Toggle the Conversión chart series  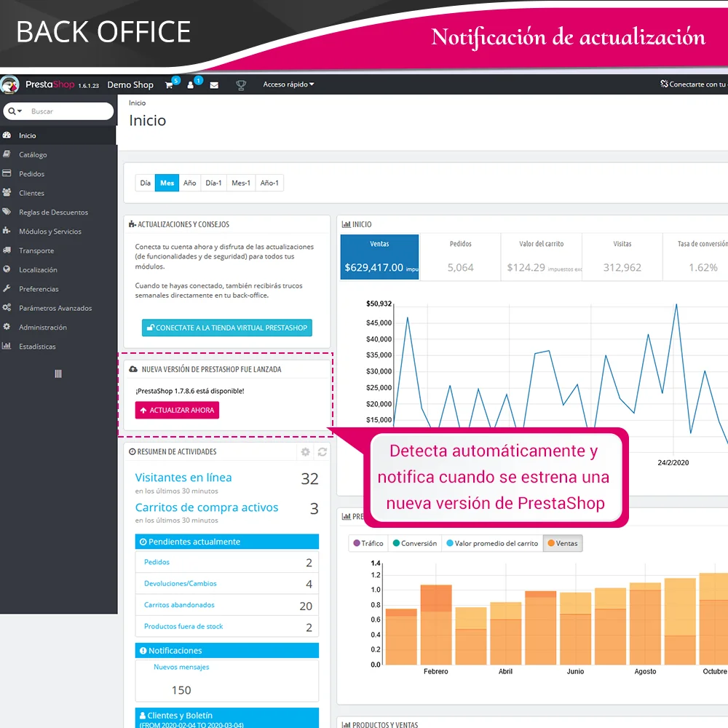pos(415,544)
